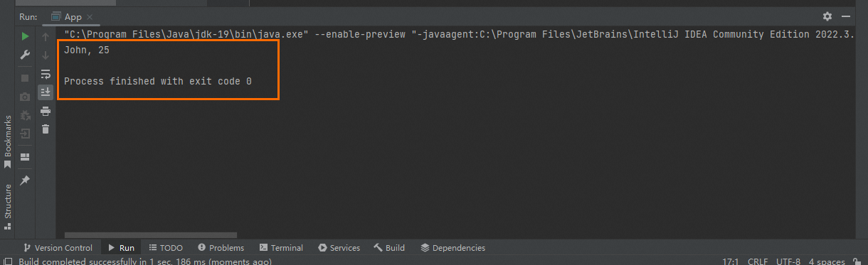Toggle scroll to end of console
The width and height of the screenshot is (868, 265).
click(x=46, y=92)
